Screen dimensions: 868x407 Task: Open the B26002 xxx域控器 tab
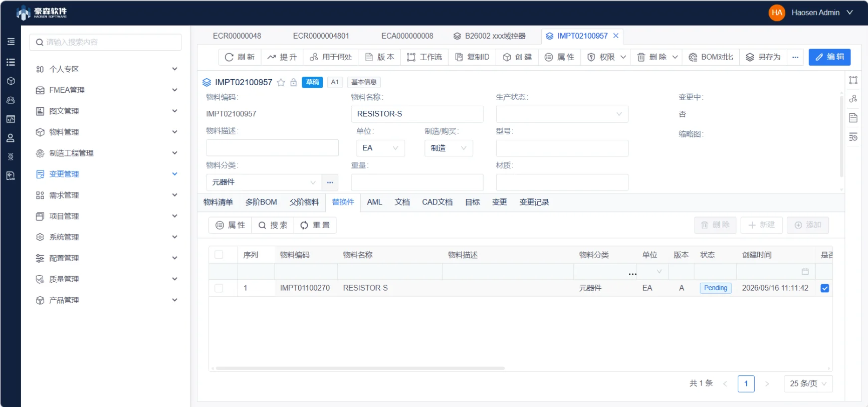point(490,36)
